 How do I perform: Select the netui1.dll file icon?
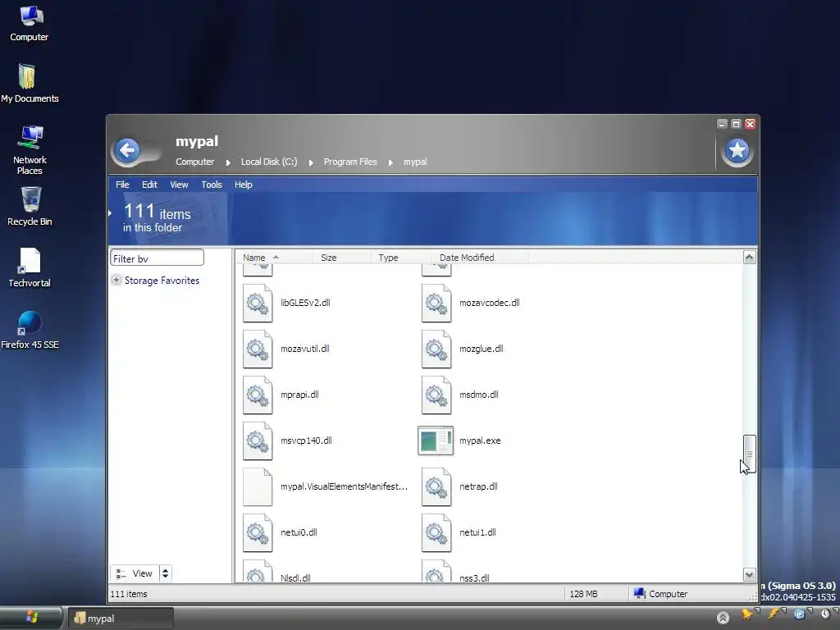click(436, 533)
